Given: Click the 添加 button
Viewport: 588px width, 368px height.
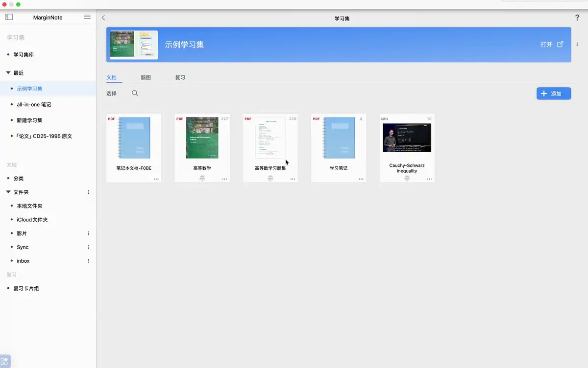Looking at the screenshot, I should point(554,93).
